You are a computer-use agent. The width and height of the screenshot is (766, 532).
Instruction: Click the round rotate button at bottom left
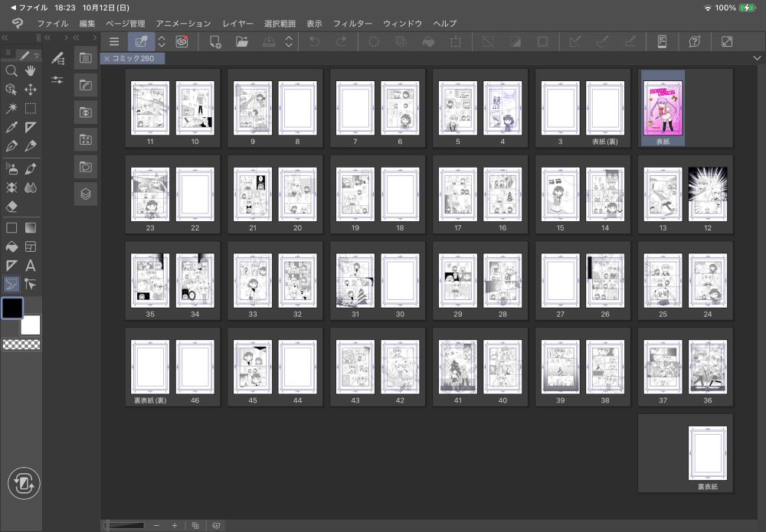point(24,484)
